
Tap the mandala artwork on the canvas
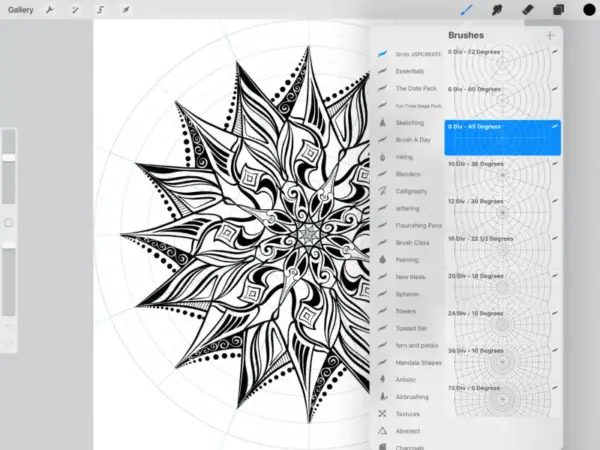click(245, 234)
